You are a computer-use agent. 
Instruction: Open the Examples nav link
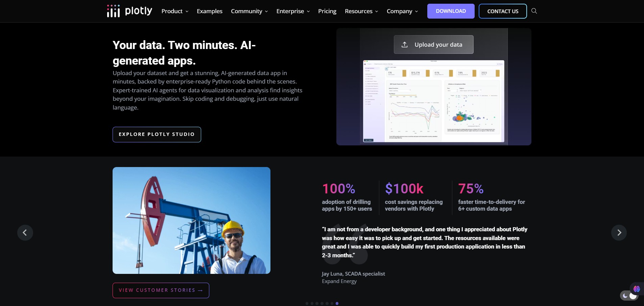(x=210, y=11)
